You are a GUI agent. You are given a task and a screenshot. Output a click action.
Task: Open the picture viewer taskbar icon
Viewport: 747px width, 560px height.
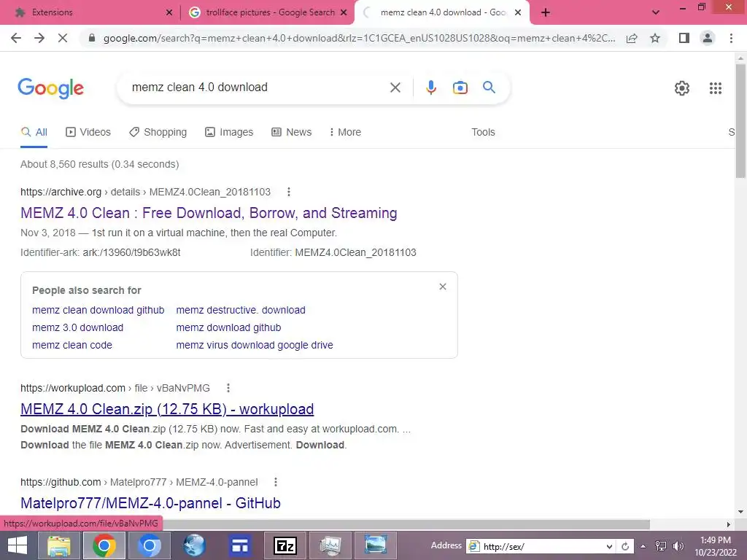coord(376,545)
